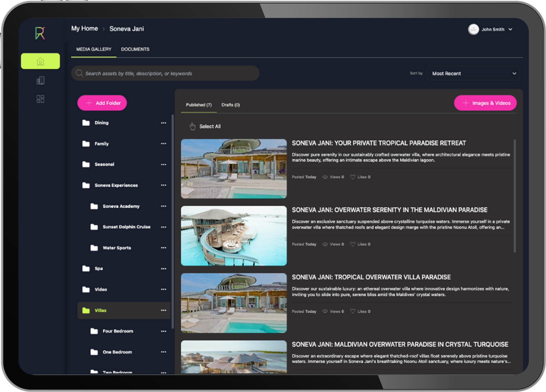
Task: Open options menu for Spa folder
Action: (163, 269)
